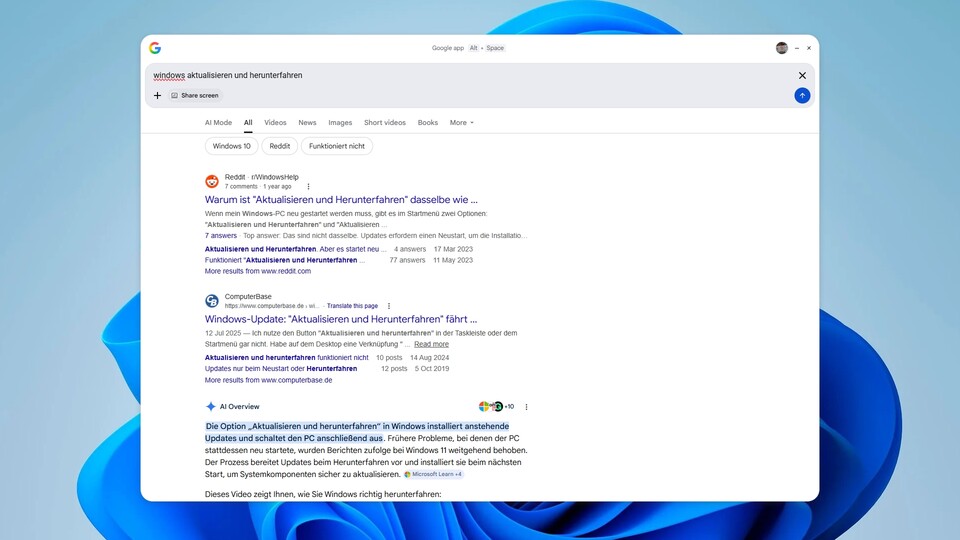
Task: Open ComputerBase result three-dot menu
Action: [x=389, y=306]
